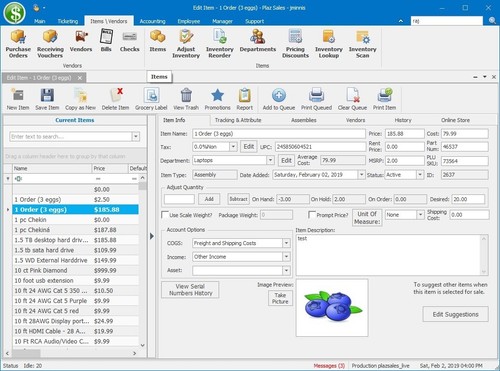Open the Unit Of Measure dropdown
This screenshot has height=371, width=500.
[420, 215]
